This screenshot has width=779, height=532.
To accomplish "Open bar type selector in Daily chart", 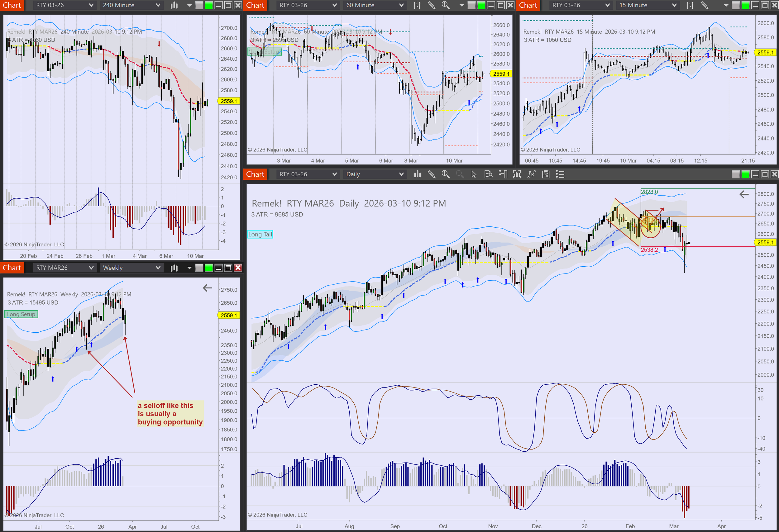I will point(417,174).
